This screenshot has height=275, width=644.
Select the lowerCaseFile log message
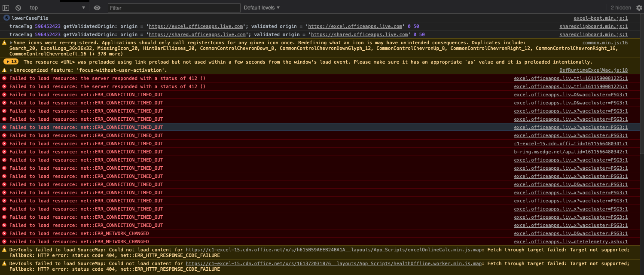click(30, 18)
